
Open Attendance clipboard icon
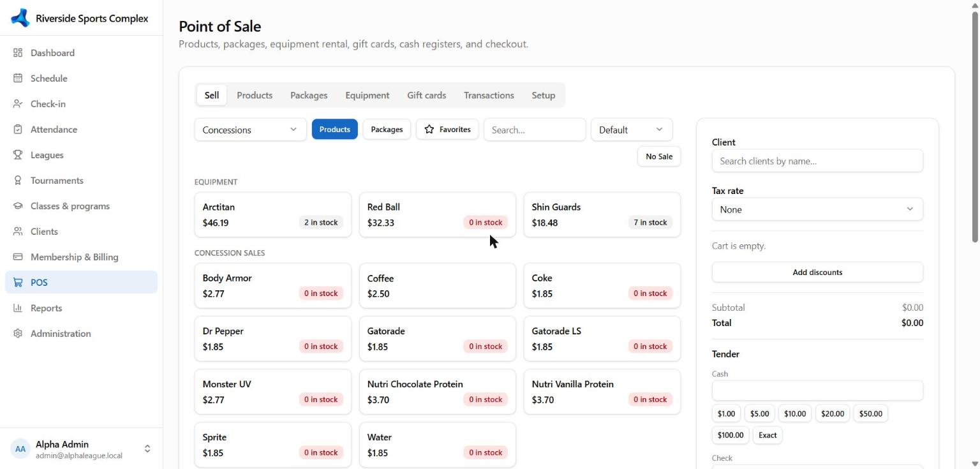[18, 130]
